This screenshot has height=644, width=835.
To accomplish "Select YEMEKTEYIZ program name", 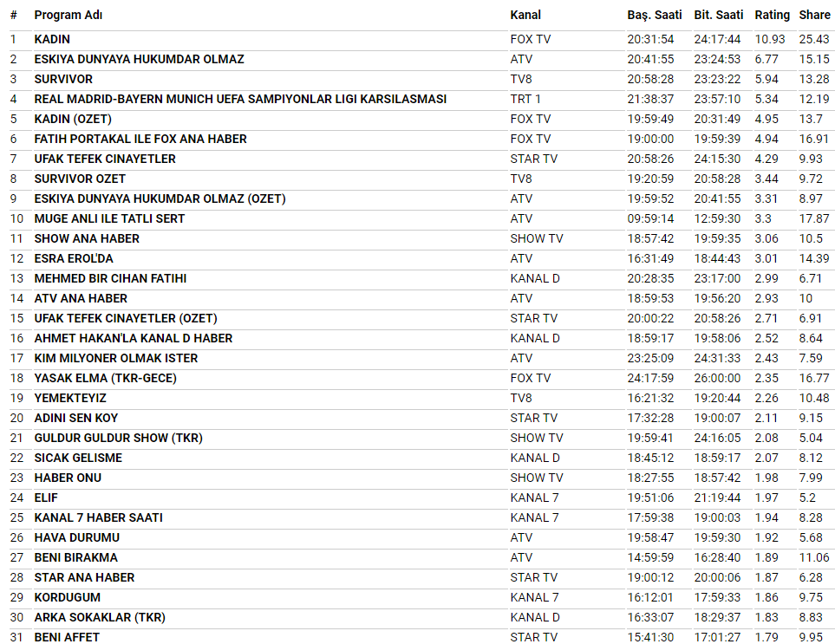I will [70, 399].
